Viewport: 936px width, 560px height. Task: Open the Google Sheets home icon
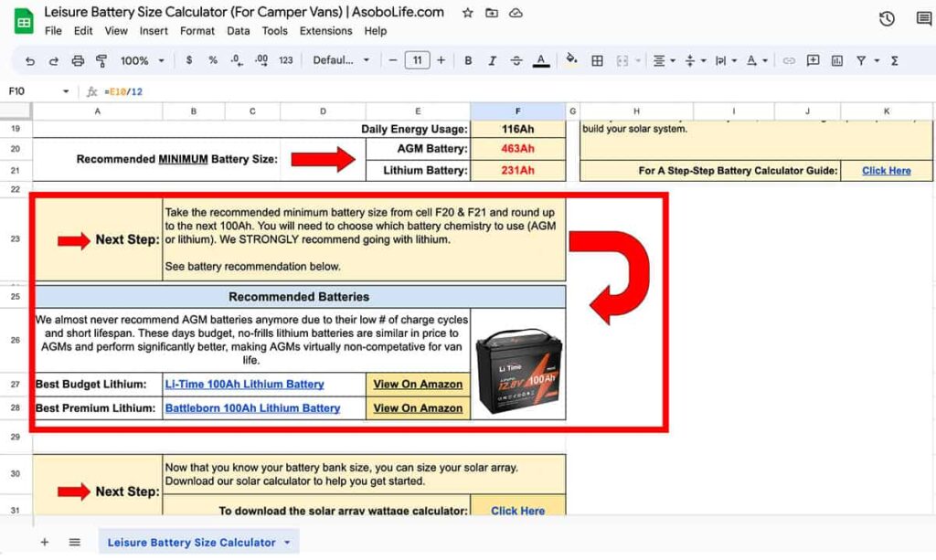[24, 22]
